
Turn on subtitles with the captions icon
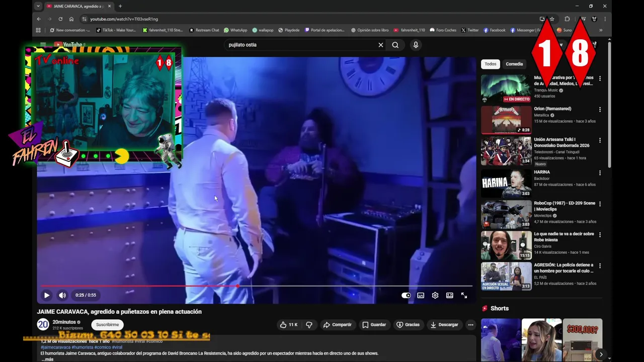point(421,296)
